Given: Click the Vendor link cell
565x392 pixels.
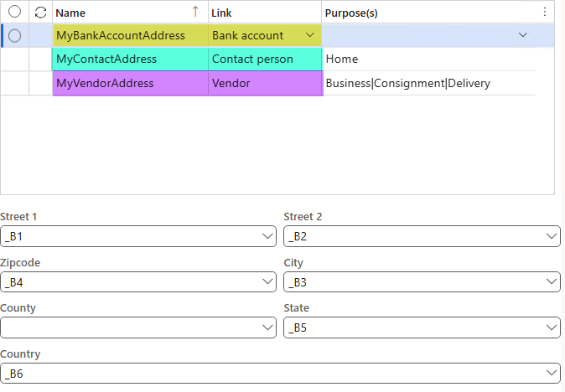Looking at the screenshot, I should [x=266, y=83].
